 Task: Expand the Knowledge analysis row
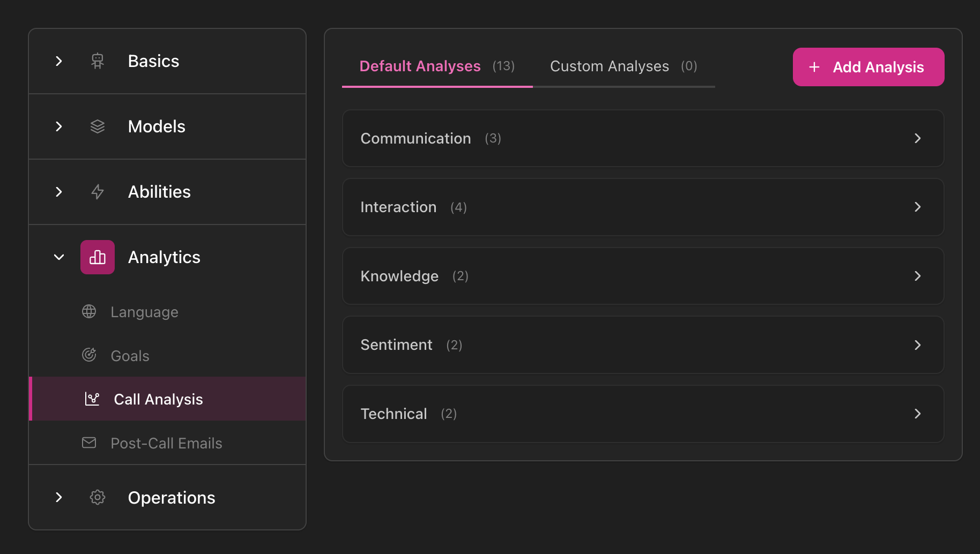643,276
